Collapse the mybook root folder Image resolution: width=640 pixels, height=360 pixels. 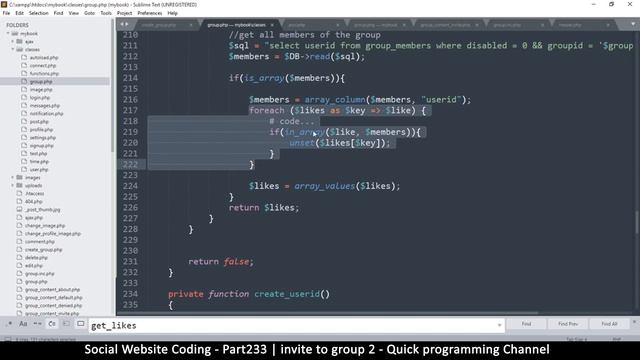[x=8, y=33]
